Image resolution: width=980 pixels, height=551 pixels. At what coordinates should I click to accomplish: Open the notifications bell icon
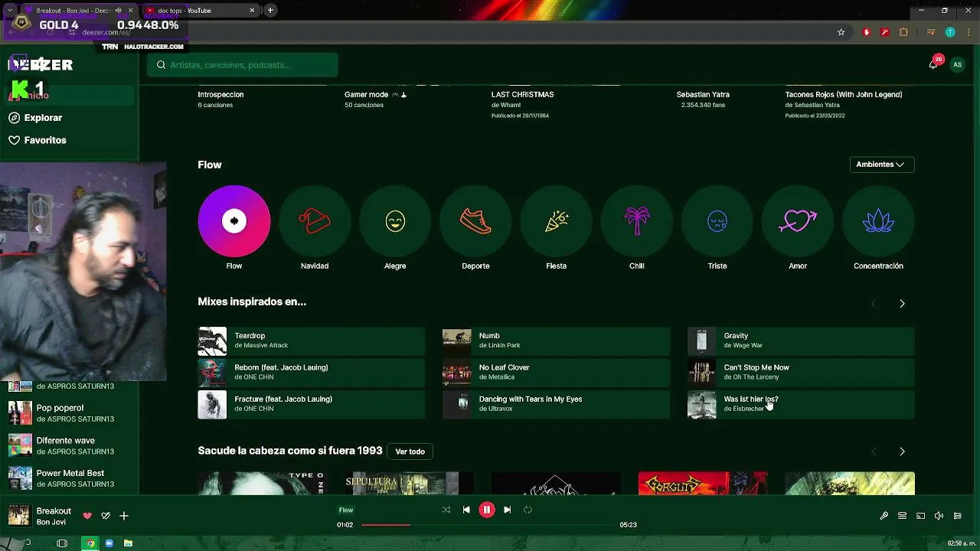point(933,65)
